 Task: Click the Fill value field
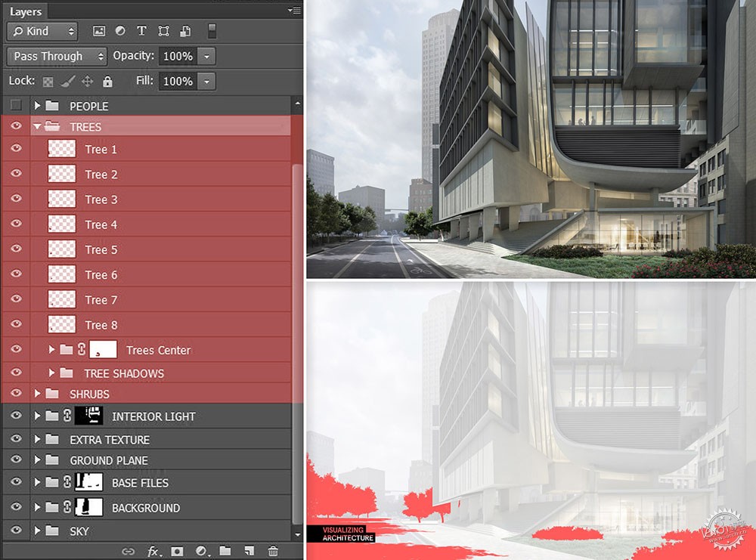pos(178,82)
